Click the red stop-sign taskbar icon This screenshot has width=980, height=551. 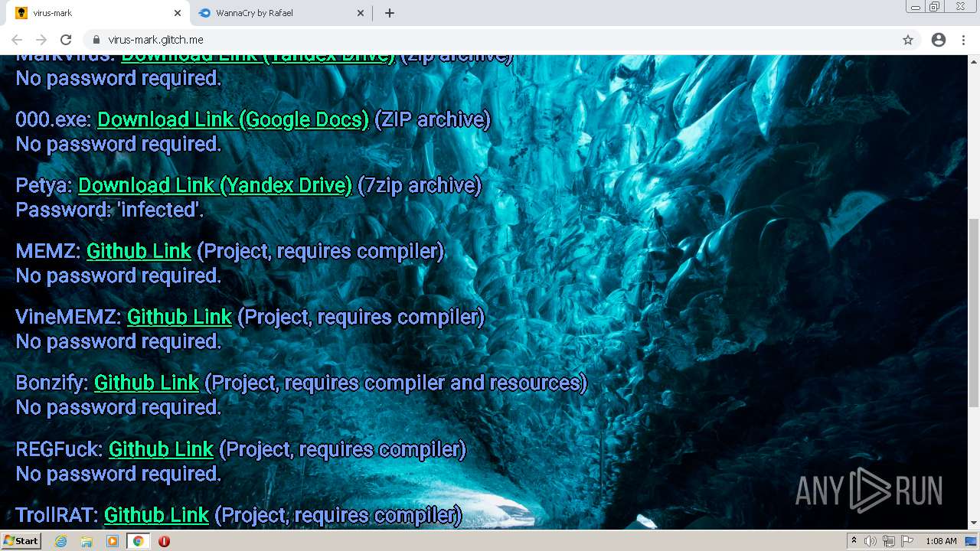tap(164, 541)
